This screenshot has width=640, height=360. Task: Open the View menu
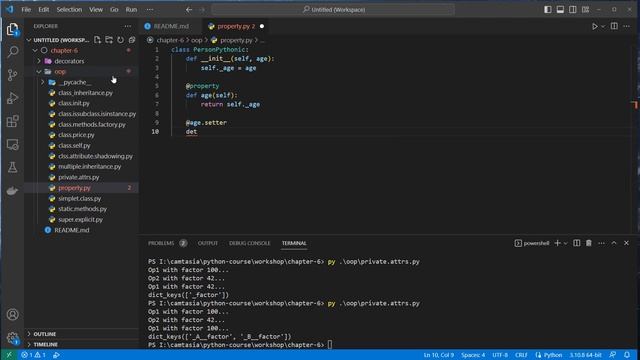coord(96,9)
